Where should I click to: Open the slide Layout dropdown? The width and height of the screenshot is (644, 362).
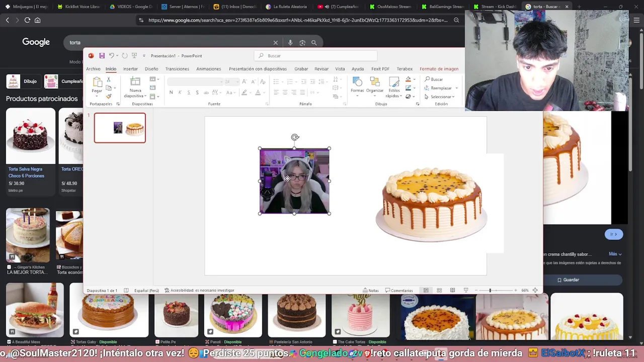154,79
